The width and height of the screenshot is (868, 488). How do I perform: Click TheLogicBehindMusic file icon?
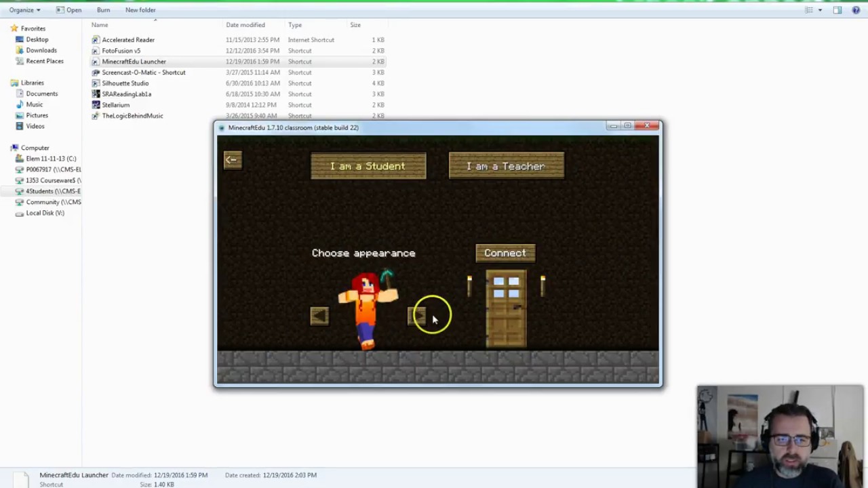point(96,116)
